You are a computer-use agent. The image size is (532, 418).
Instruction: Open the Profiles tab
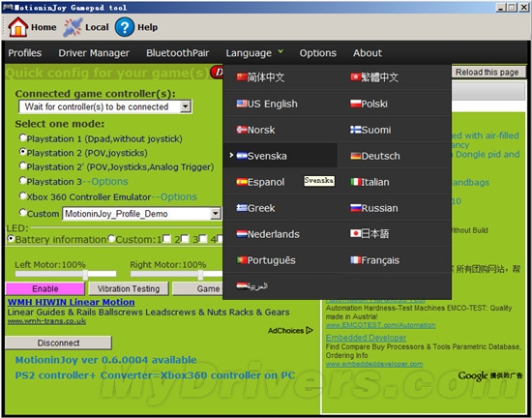pos(25,53)
